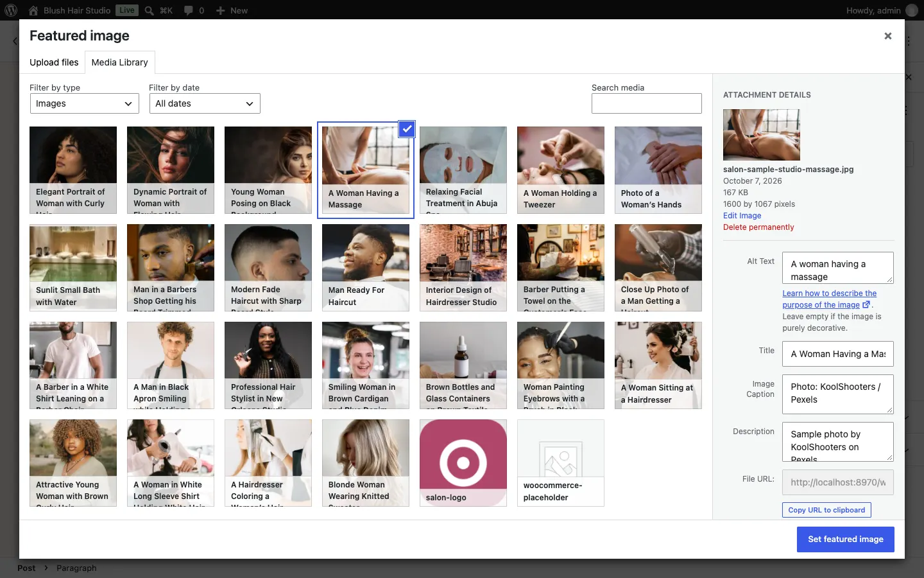924x578 pixels.
Task: Edit the Title field
Action: (x=838, y=354)
